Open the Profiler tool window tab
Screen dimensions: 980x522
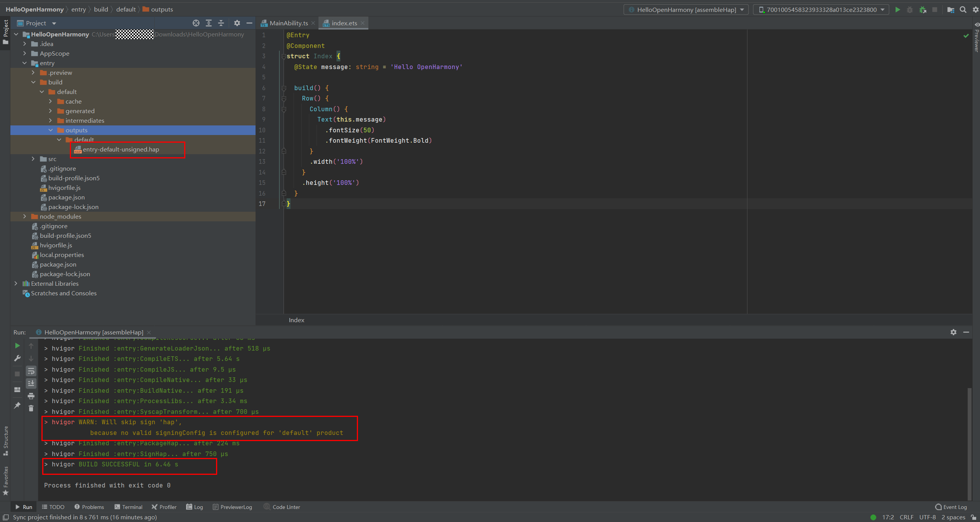[x=164, y=507]
